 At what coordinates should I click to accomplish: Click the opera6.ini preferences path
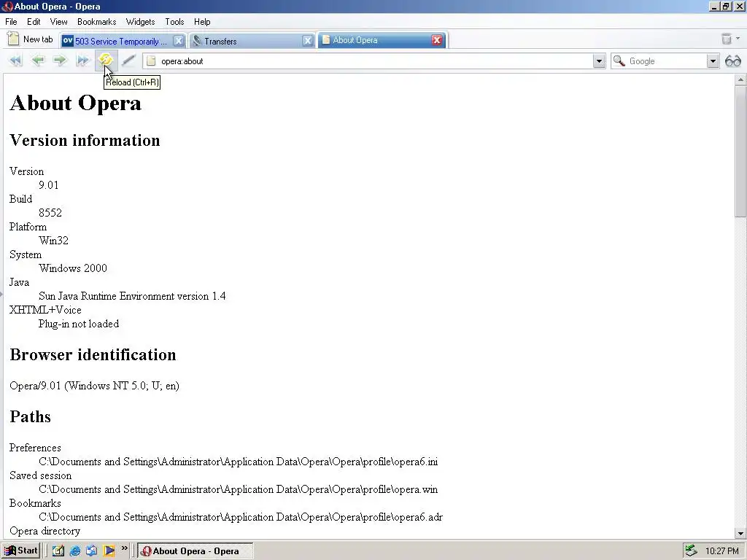click(239, 462)
